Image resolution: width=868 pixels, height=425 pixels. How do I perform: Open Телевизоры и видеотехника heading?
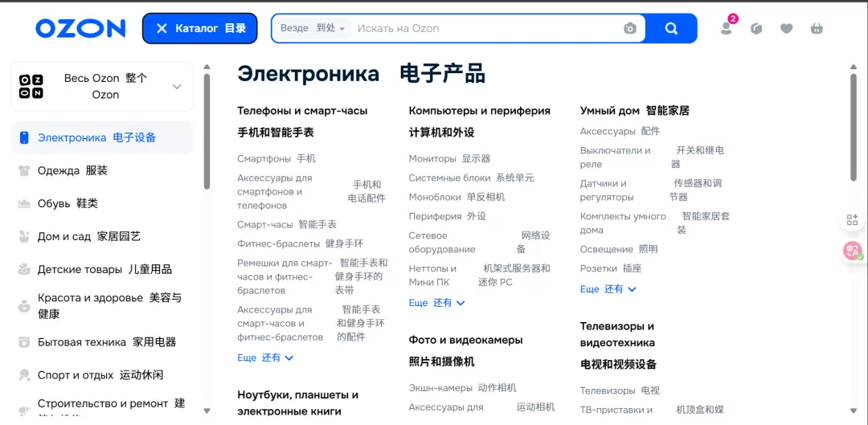click(x=617, y=334)
